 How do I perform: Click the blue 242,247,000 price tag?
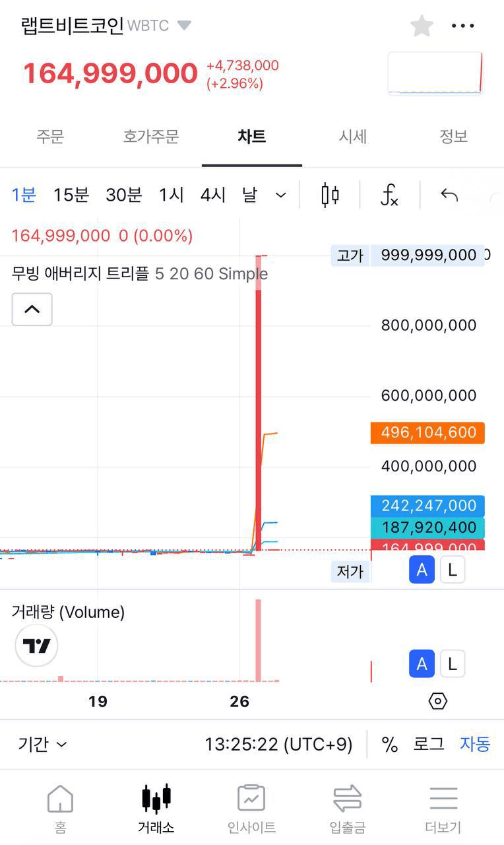427,506
